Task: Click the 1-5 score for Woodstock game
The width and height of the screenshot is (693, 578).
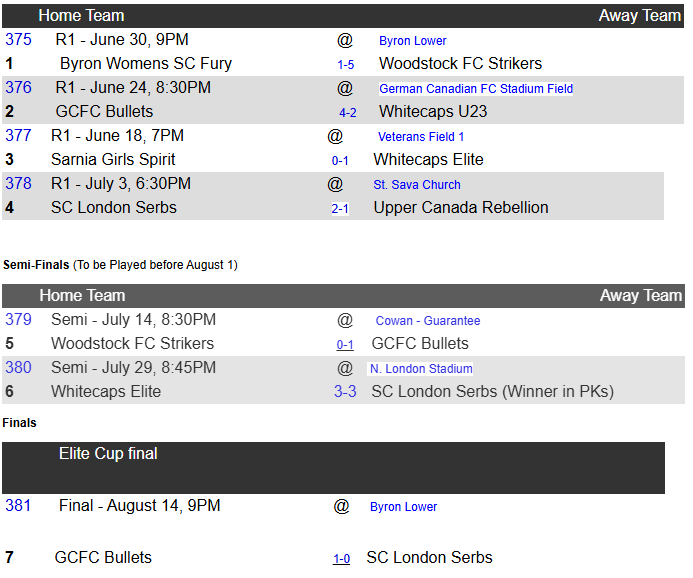Action: [x=345, y=65]
